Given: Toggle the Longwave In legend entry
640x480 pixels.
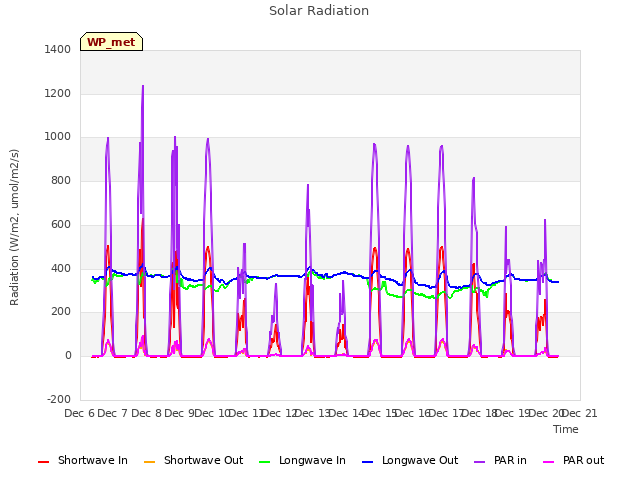Looking at the screenshot, I should coord(302,460).
